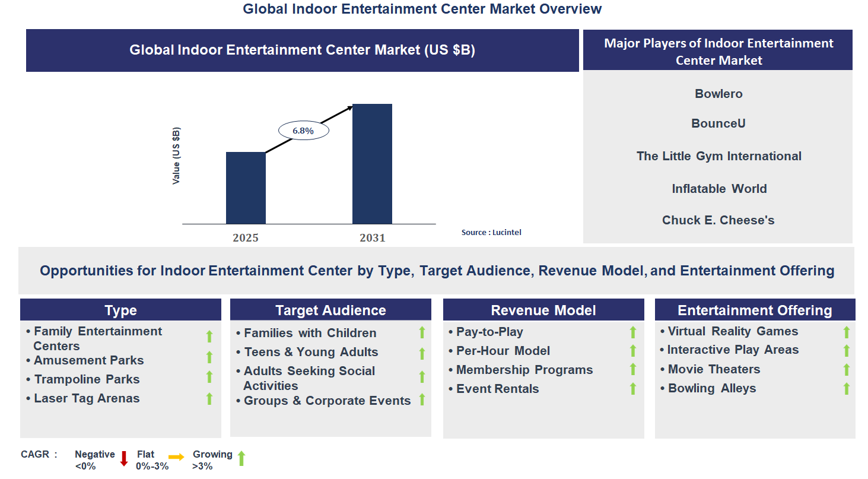Toggle the arrow next to Groups & Corporate Events
868x479 pixels.
422,400
